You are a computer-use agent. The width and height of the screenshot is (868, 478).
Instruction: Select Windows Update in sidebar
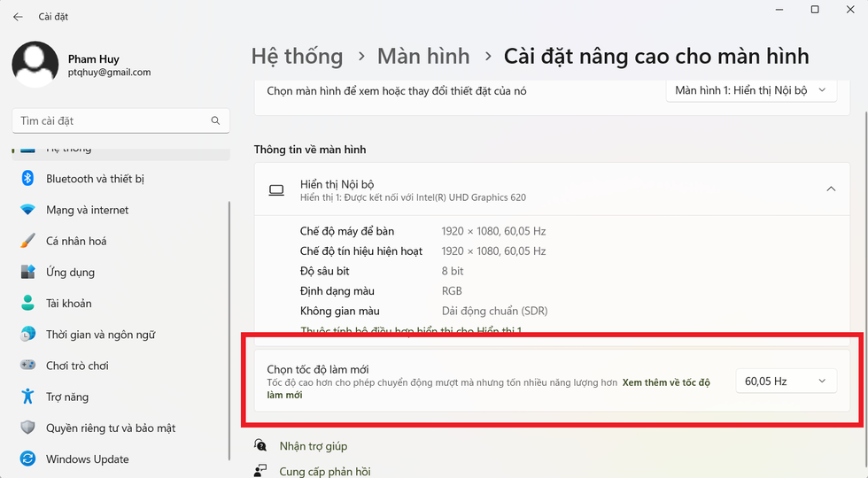[x=120, y=459]
